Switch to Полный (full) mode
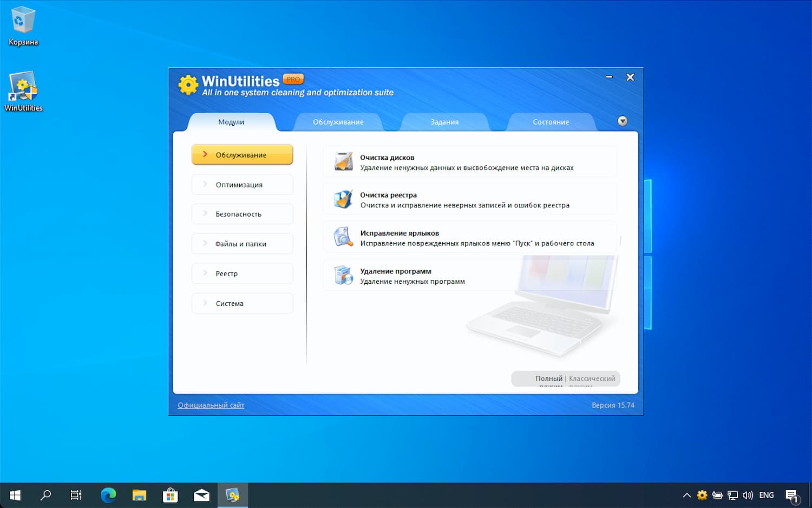The width and height of the screenshot is (812, 508). (548, 379)
